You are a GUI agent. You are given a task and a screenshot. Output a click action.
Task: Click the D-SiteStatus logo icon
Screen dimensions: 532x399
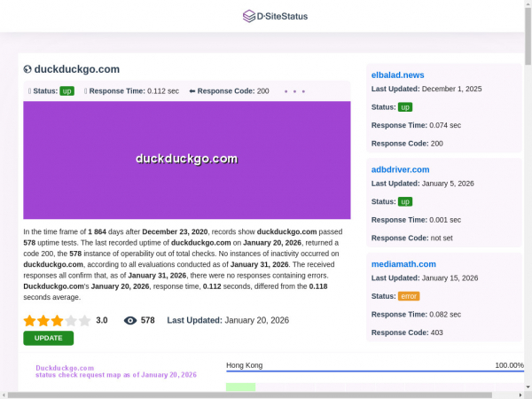248,16
